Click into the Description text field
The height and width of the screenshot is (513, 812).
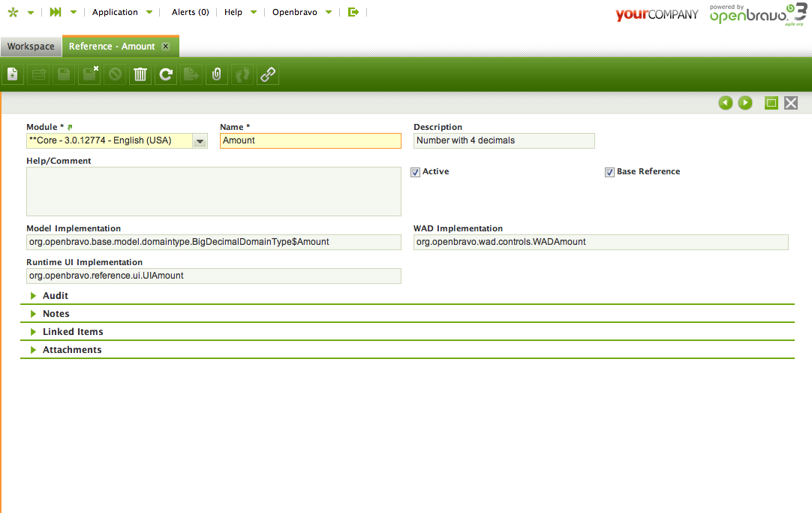pos(504,140)
